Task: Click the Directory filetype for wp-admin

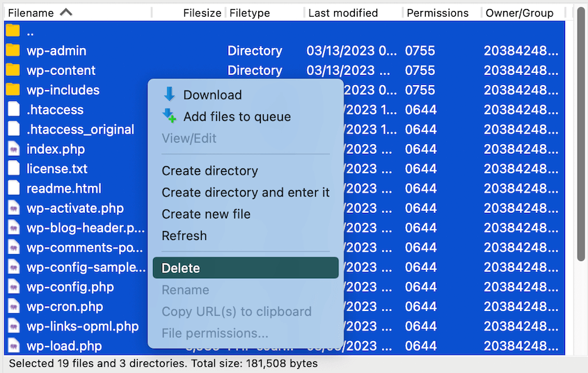Action: pyautogui.click(x=255, y=51)
